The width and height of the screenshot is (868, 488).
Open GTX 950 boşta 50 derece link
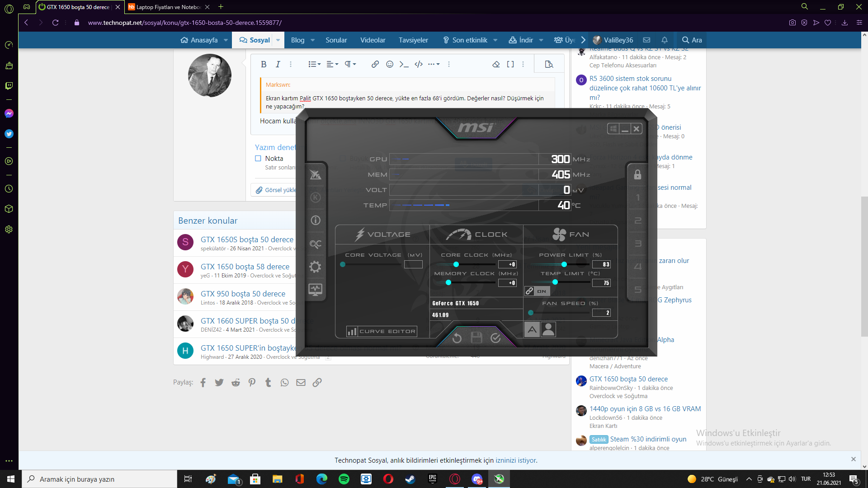tap(243, 294)
